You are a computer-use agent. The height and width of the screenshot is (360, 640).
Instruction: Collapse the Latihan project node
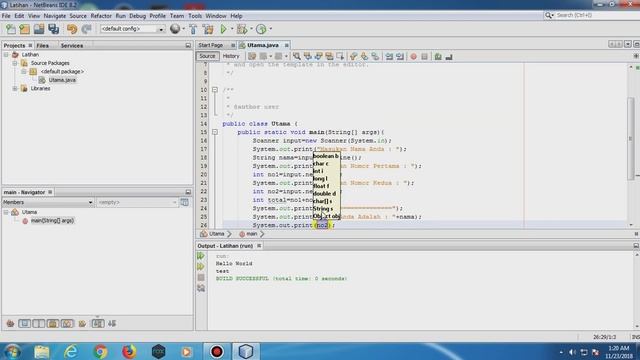6,54
